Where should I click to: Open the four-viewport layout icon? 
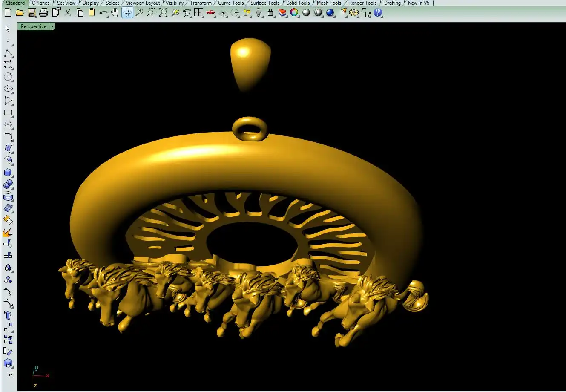point(198,13)
